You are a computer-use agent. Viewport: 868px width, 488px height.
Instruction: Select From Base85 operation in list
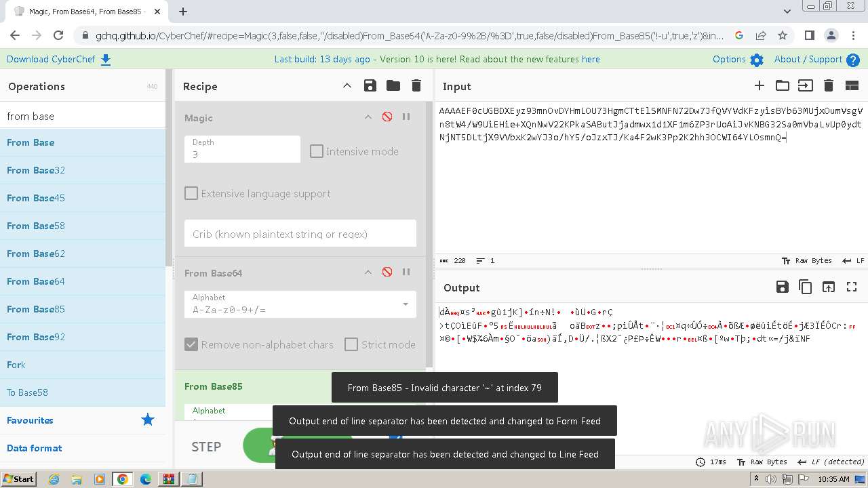(83, 309)
